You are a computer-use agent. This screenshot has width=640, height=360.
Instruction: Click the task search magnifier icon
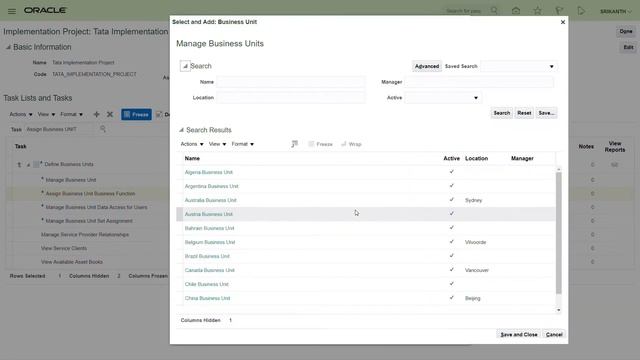[x=103, y=129]
